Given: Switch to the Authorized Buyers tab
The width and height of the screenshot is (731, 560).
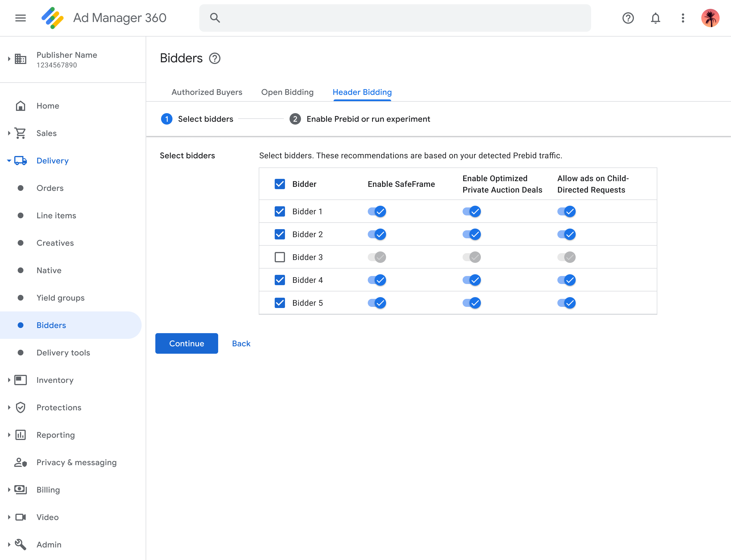Looking at the screenshot, I should pyautogui.click(x=207, y=92).
